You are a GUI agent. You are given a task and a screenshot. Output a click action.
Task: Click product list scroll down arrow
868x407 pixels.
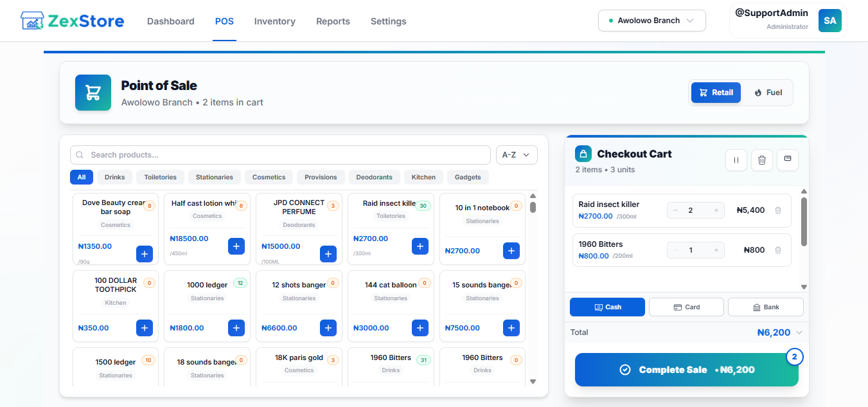tap(533, 382)
